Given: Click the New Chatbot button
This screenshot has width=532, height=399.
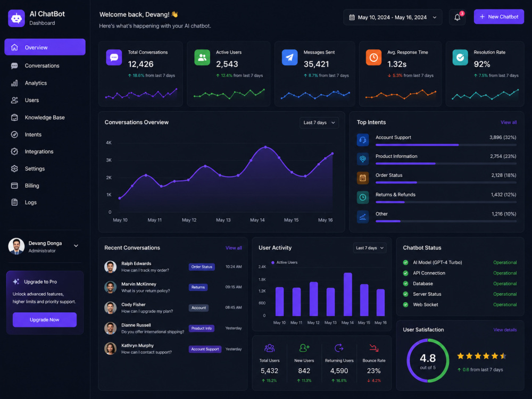Looking at the screenshot, I should click(x=499, y=16).
